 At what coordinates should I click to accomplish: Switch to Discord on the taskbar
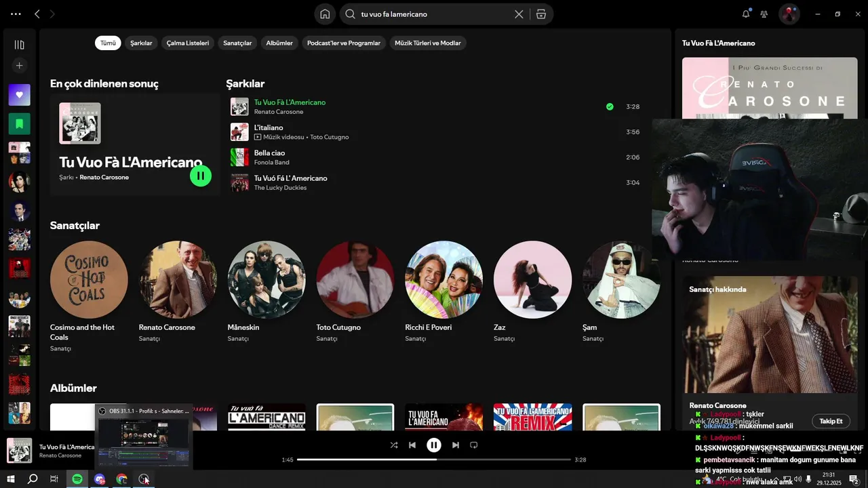[100, 479]
